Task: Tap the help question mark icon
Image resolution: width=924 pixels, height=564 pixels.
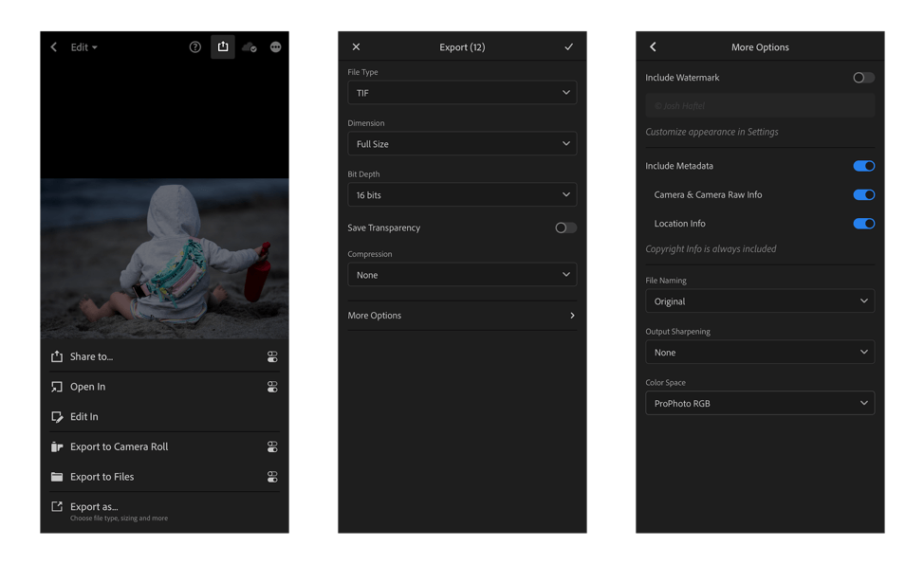Action: (x=195, y=47)
